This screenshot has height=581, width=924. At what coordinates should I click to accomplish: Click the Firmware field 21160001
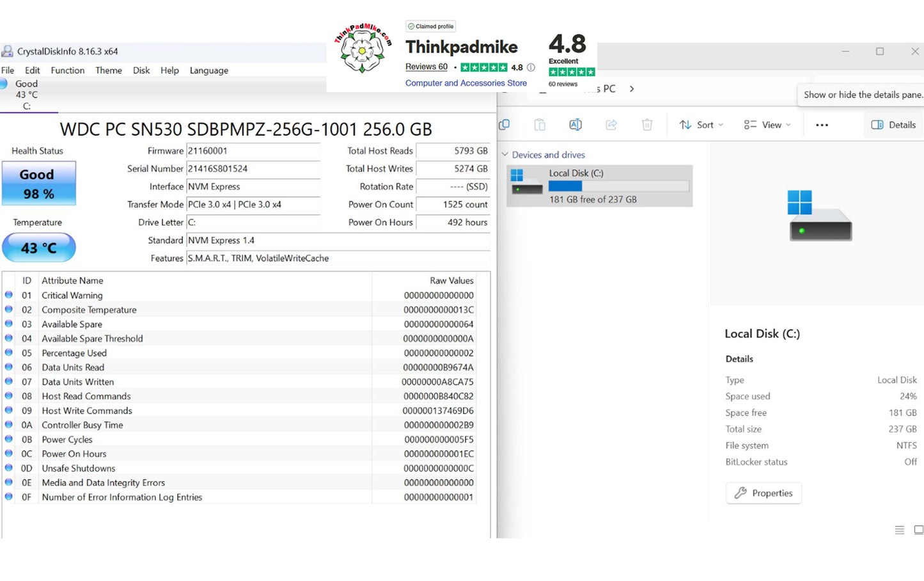pos(253,151)
